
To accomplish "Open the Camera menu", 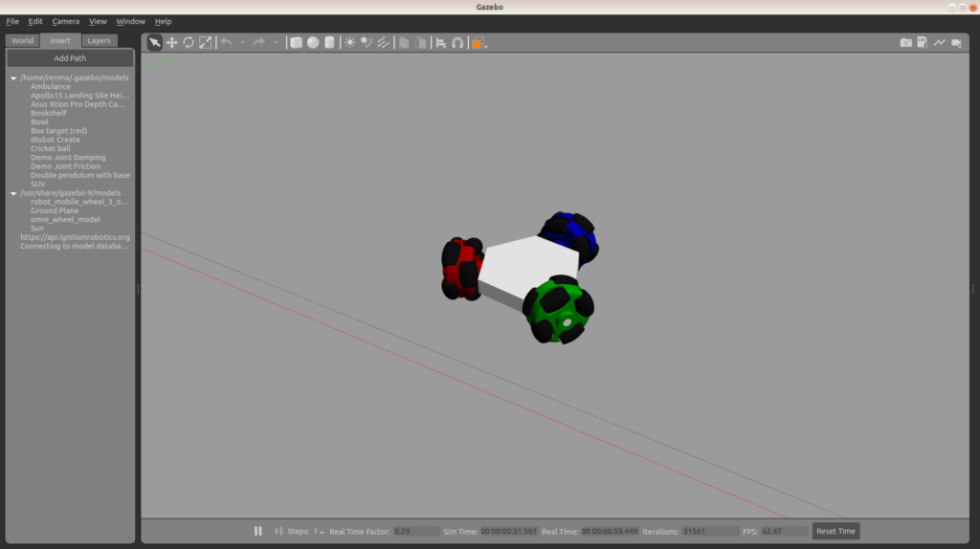I will [66, 21].
